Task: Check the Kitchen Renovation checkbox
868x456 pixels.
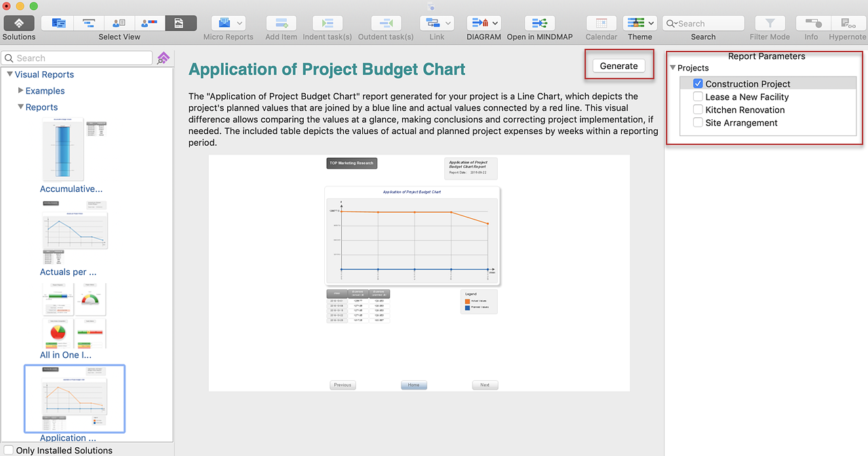Action: click(698, 109)
